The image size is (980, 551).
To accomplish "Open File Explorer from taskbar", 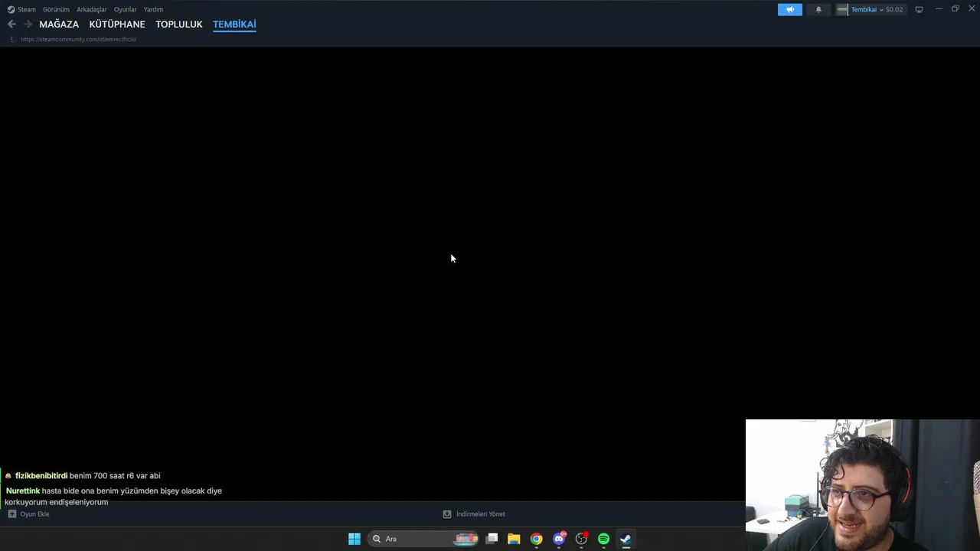I will 514,539.
